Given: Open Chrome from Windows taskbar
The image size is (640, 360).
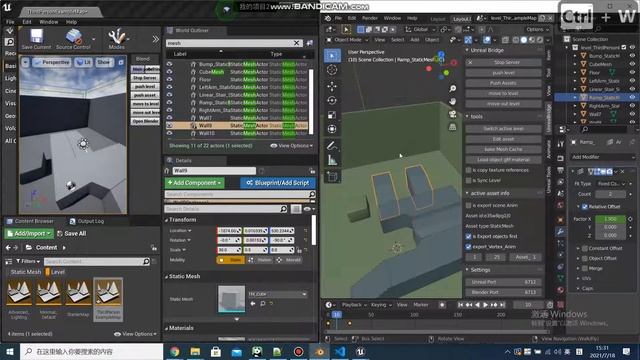Looking at the screenshot, I should (x=175, y=351).
